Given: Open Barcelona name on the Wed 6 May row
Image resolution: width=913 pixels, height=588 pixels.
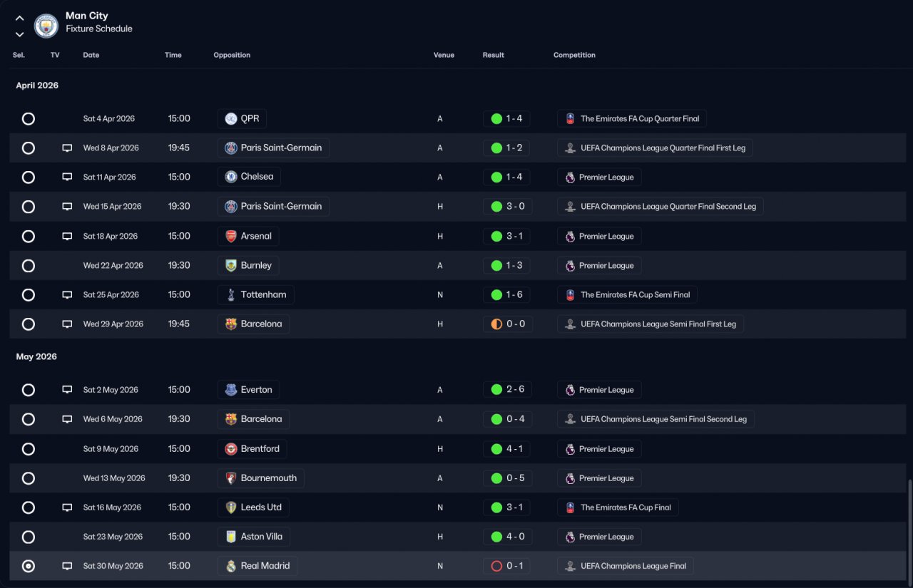Looking at the screenshot, I should (261, 419).
